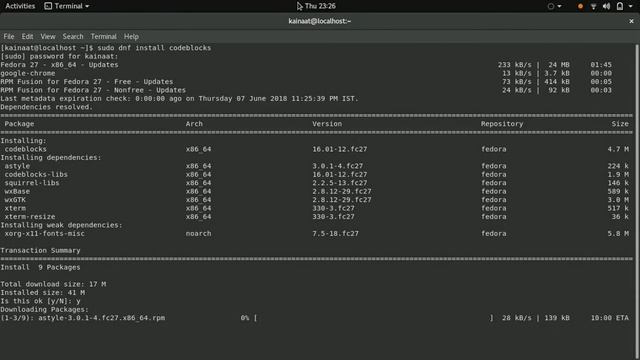
Task: Click the 'codeblocks' package name row
Action: point(26,149)
